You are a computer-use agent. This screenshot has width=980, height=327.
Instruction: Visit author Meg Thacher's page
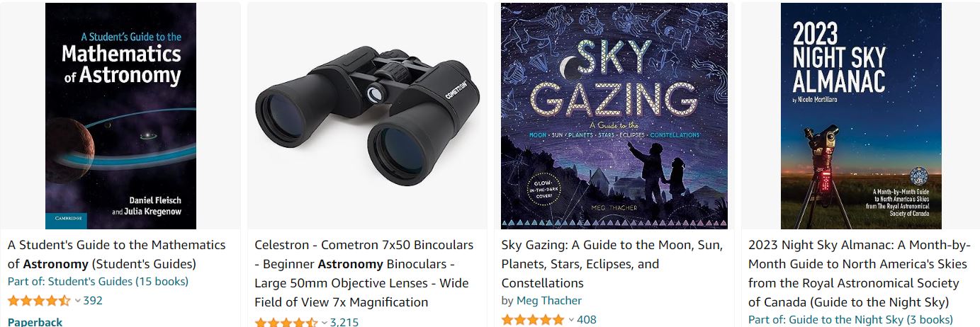coord(549,301)
